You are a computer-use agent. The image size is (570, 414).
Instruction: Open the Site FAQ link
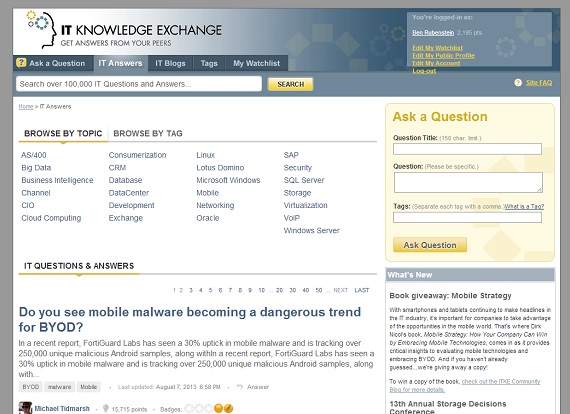click(539, 83)
